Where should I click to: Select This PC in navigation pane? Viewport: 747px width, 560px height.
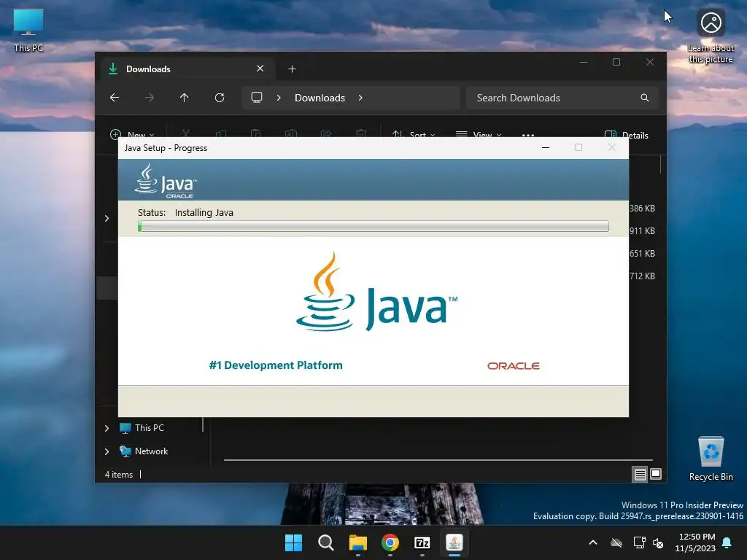click(x=141, y=427)
